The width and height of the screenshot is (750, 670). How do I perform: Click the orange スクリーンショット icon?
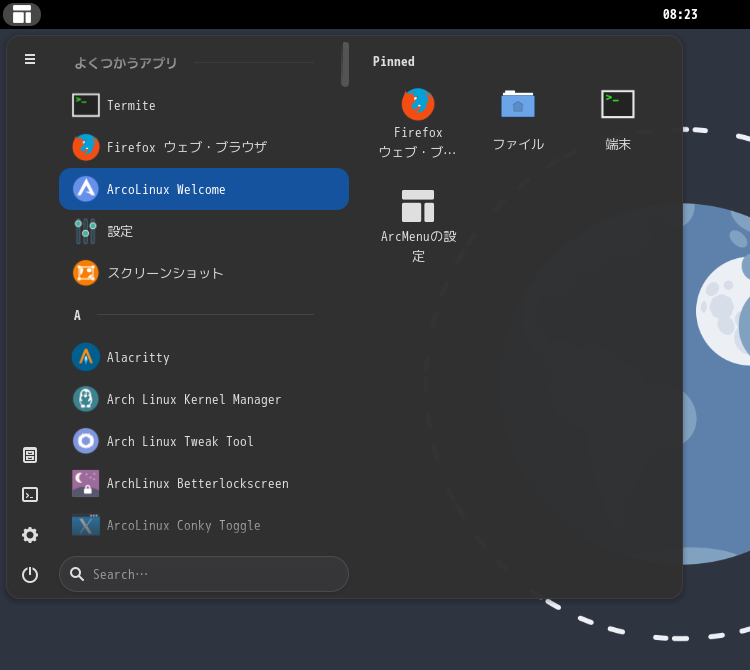[86, 273]
